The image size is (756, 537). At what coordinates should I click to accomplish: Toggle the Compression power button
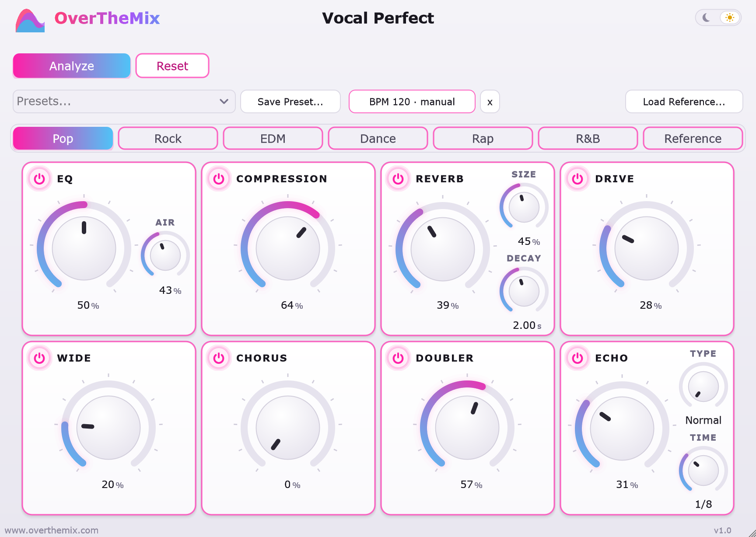219,179
